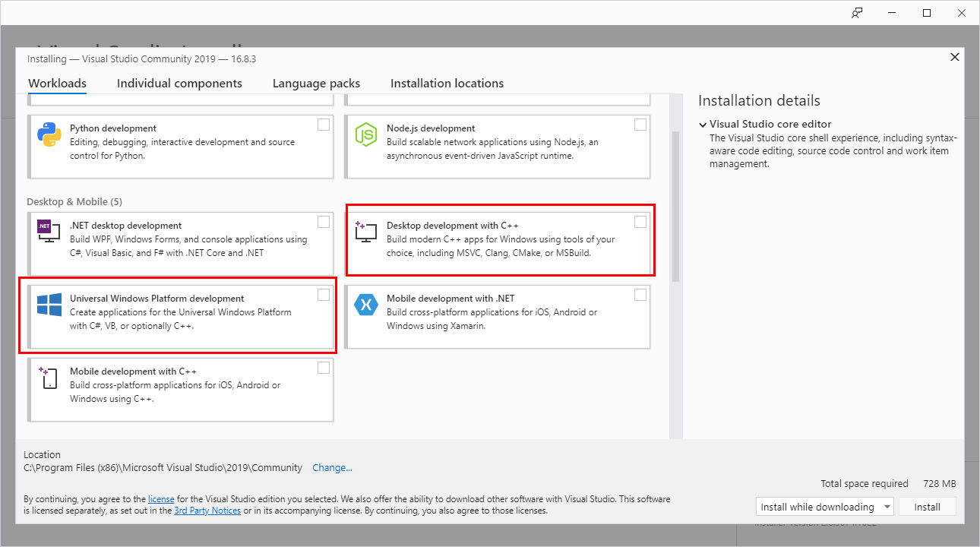This screenshot has width=980, height=547.
Task: Select the Node.js development card title
Action: [x=431, y=128]
